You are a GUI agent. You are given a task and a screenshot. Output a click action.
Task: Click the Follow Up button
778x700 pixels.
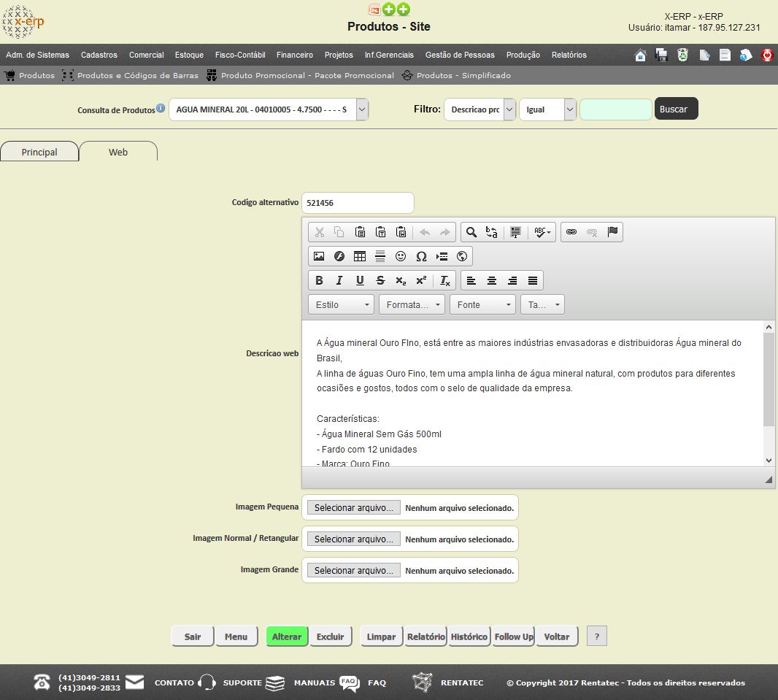pyautogui.click(x=514, y=636)
